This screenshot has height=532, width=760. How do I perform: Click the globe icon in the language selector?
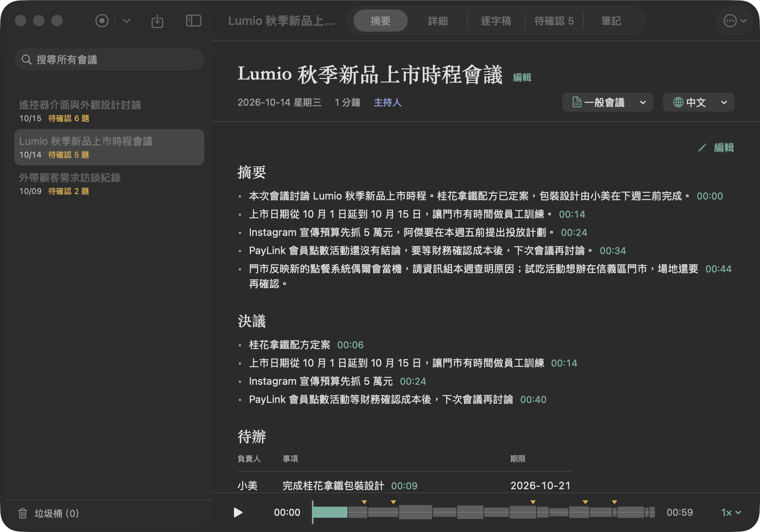pos(678,103)
